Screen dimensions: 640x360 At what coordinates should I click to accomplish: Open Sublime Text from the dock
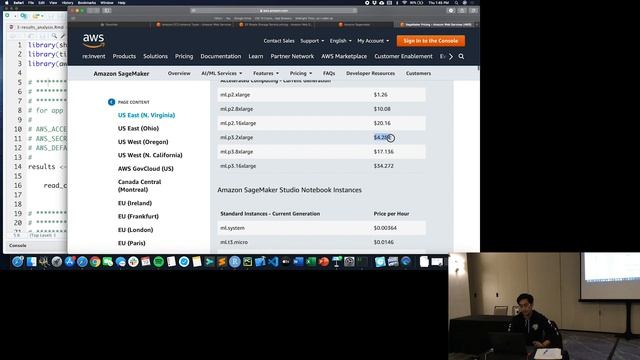[x=222, y=262]
